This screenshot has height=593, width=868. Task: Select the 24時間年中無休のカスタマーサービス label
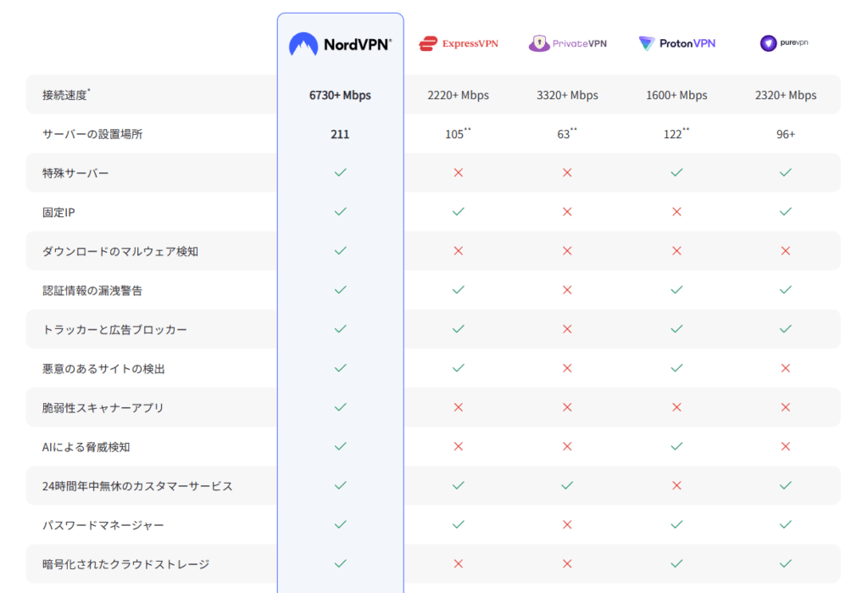[137, 486]
